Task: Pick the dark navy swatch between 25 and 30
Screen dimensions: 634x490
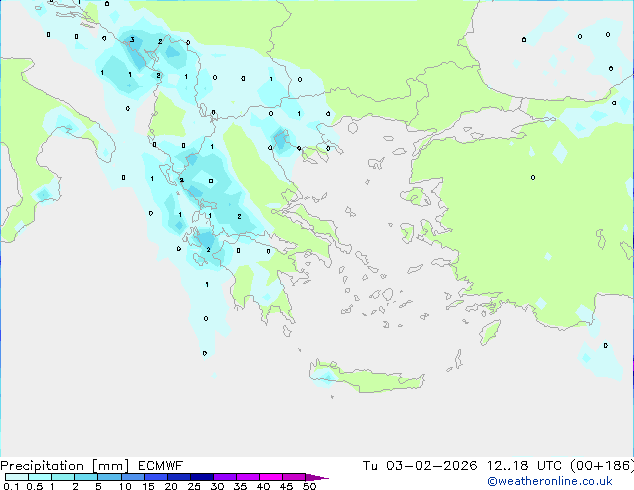Action: click(x=202, y=477)
